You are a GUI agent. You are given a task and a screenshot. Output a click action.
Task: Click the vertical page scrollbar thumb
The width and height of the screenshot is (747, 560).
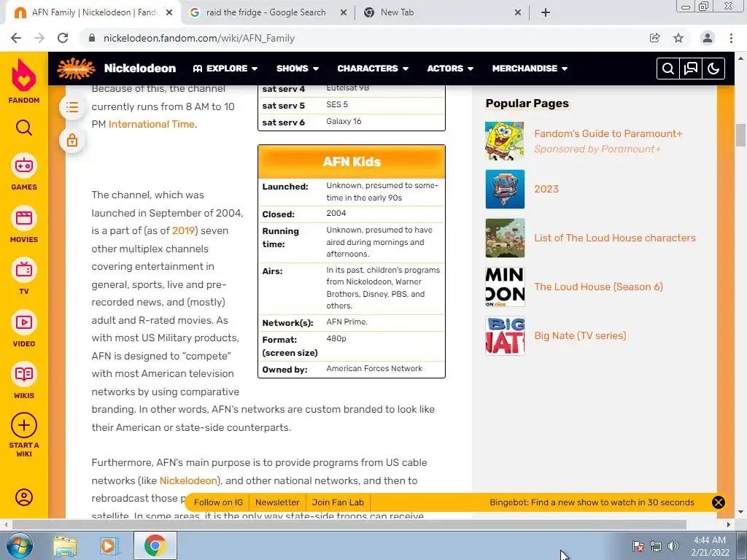tap(740, 135)
